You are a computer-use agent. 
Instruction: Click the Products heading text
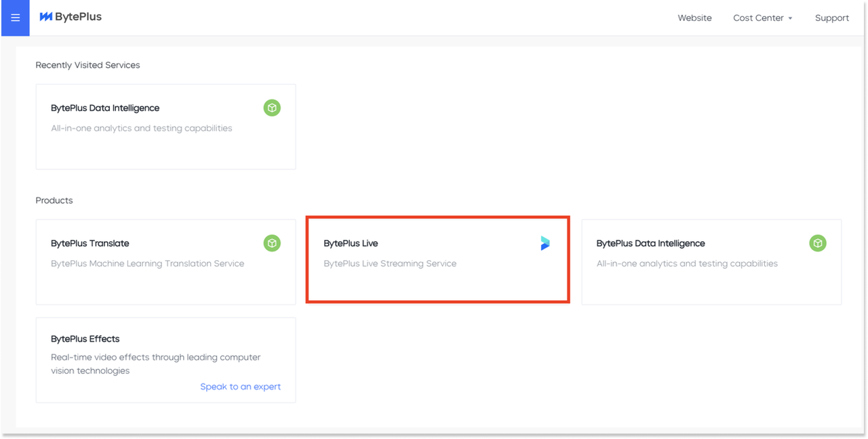tap(54, 201)
